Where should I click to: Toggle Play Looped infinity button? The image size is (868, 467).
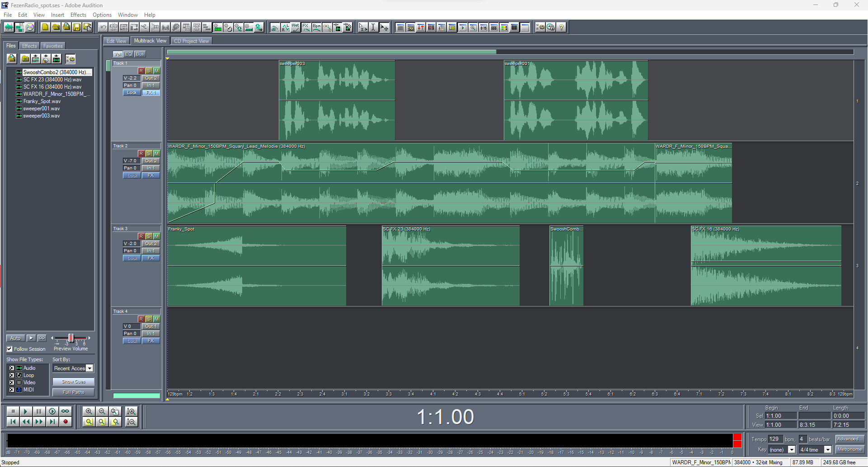(x=66, y=411)
